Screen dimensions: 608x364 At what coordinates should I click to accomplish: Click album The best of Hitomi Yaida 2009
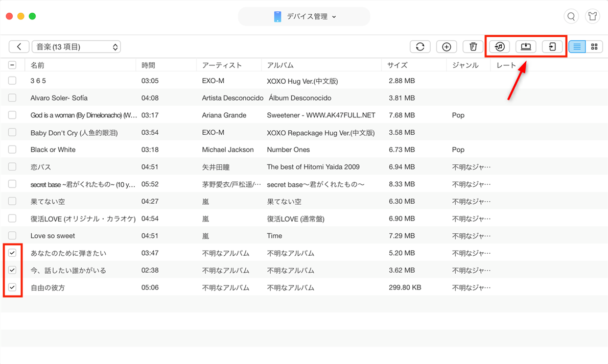(313, 167)
